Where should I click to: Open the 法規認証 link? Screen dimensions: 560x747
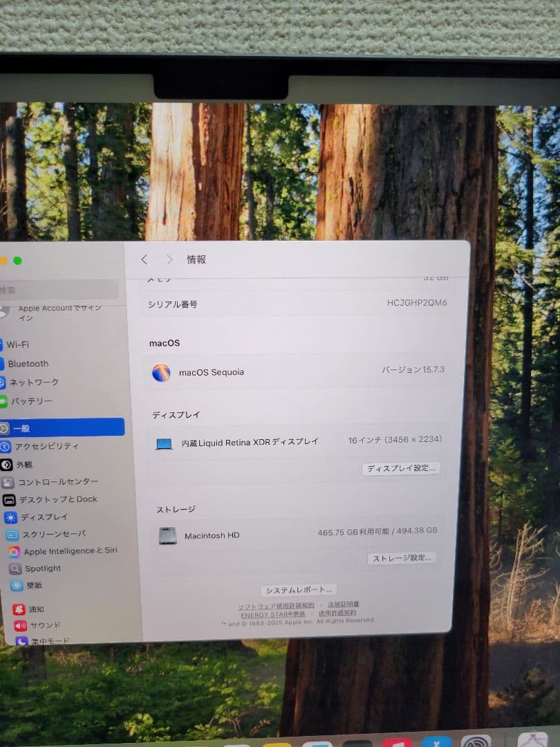pyautogui.click(x=344, y=604)
